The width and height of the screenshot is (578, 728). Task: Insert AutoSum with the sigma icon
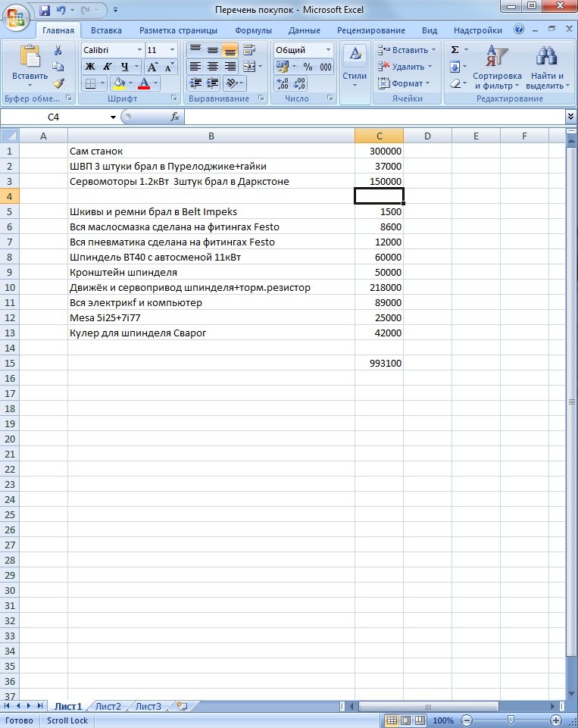tap(455, 50)
